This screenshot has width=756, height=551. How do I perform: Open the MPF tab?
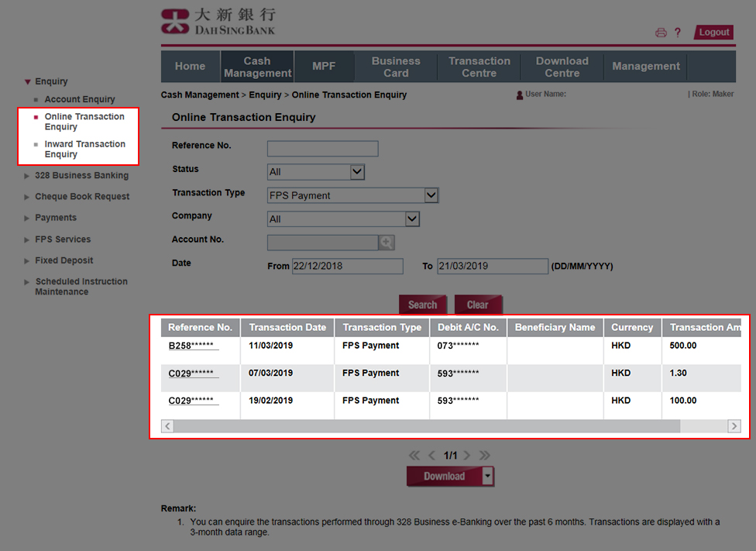[324, 67]
